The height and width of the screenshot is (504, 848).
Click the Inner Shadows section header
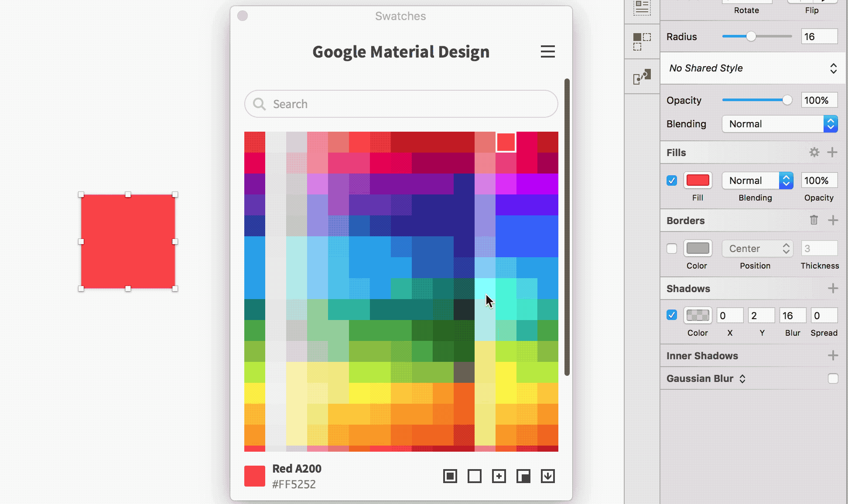pyautogui.click(x=702, y=356)
